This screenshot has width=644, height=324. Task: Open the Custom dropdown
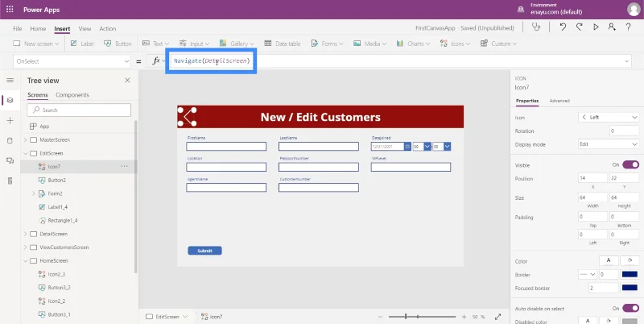coord(498,44)
